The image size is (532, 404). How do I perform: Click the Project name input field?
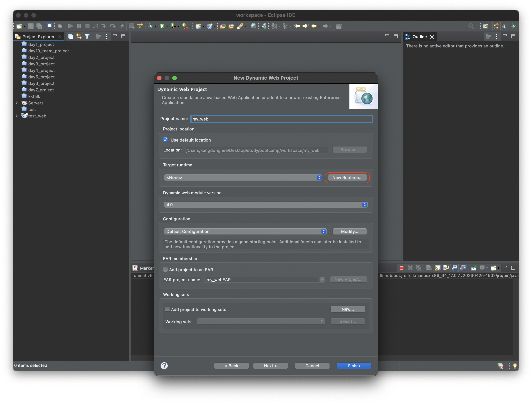point(282,119)
